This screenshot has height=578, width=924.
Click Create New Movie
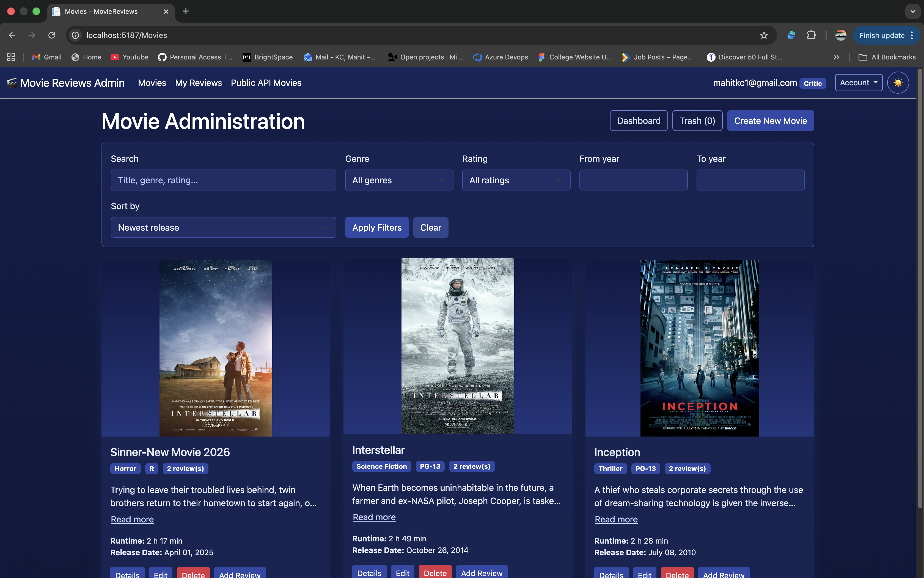(771, 121)
